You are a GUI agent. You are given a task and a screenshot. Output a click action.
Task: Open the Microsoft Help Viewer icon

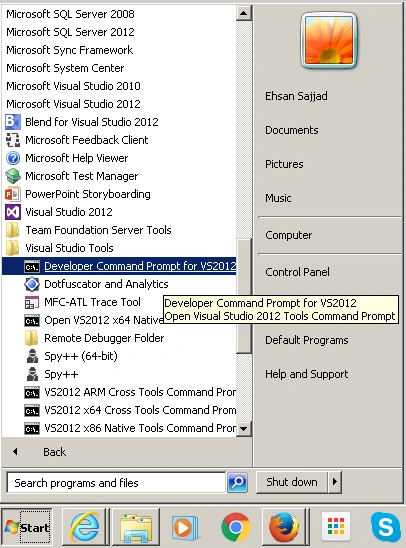pyautogui.click(x=13, y=158)
